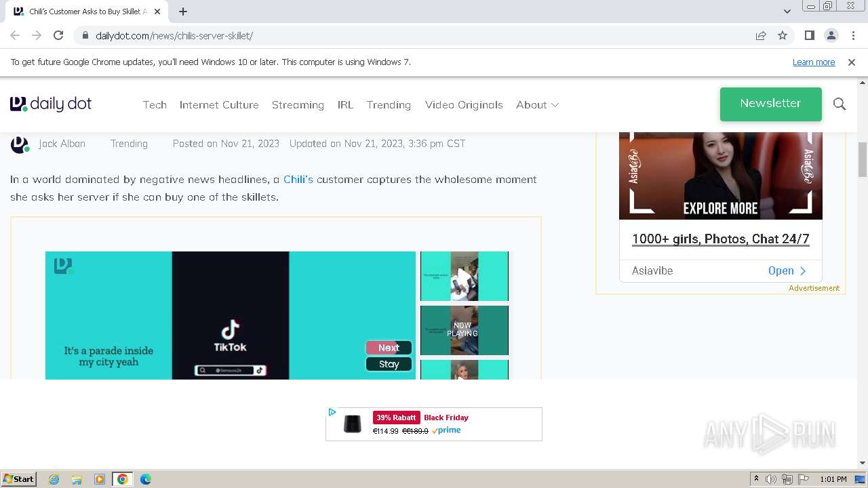The image size is (868, 488).
Task: Click scrollbar down arrow
Action: pos(863,463)
